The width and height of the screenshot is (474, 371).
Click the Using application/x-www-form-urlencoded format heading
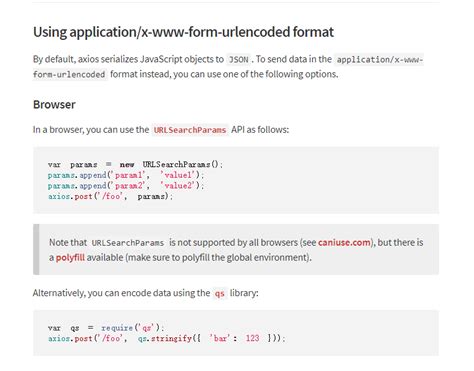(183, 32)
